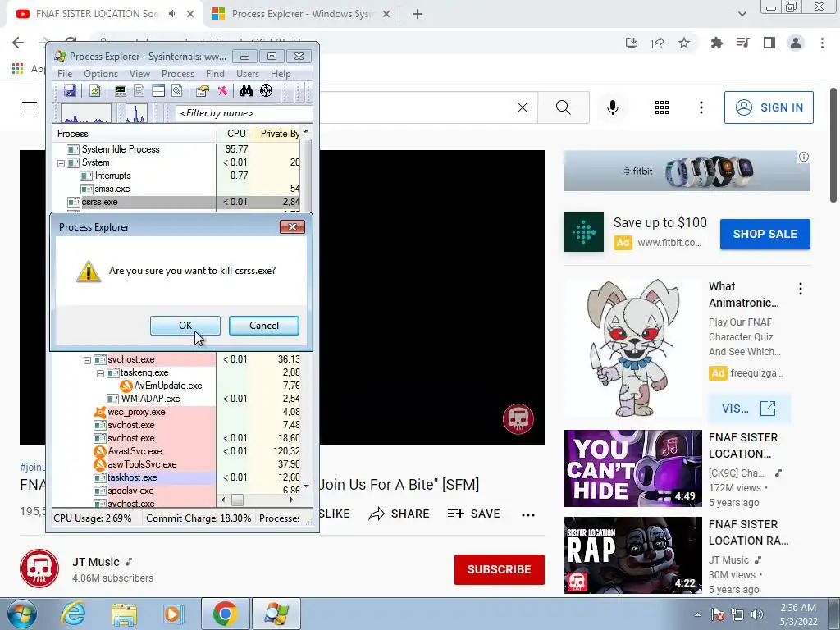Click the Properties toolbar icon in Process Explorer
The height and width of the screenshot is (630, 840).
coord(202,91)
